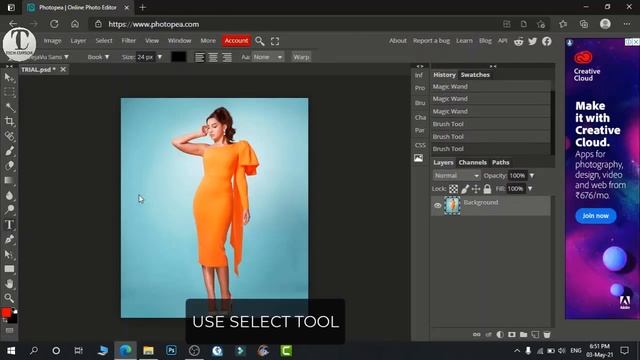The image size is (640, 360).
Task: Select the Spot Healing Brush tool
Action: coord(9,136)
